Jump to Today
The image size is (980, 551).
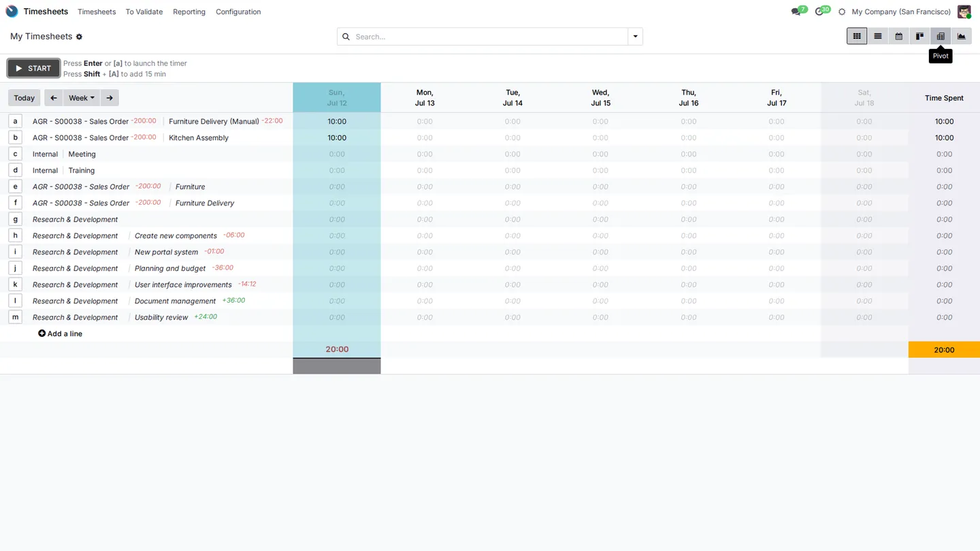pos(24,98)
